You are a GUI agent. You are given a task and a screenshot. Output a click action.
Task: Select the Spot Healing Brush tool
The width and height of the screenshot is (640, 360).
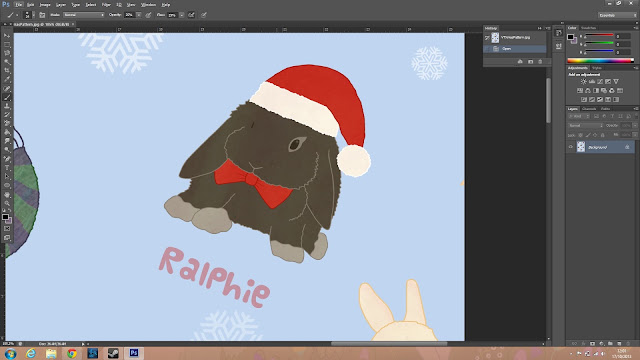pyautogui.click(x=7, y=89)
